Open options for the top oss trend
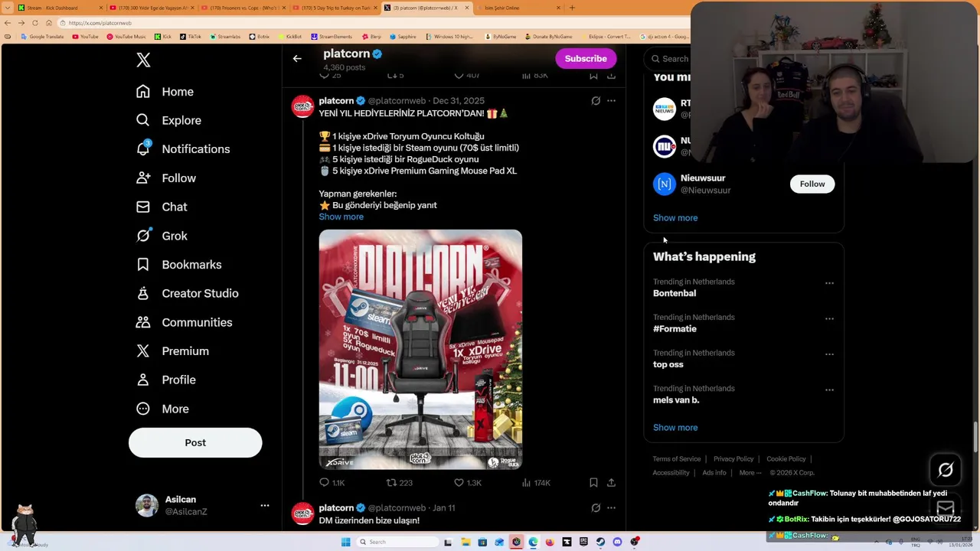 829,354
